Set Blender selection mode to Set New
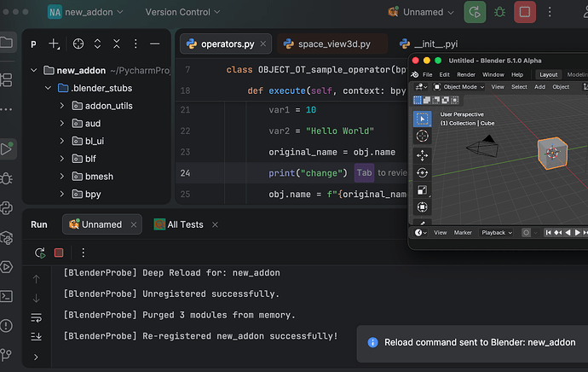Image resolution: width=588 pixels, height=372 pixels. point(418,100)
